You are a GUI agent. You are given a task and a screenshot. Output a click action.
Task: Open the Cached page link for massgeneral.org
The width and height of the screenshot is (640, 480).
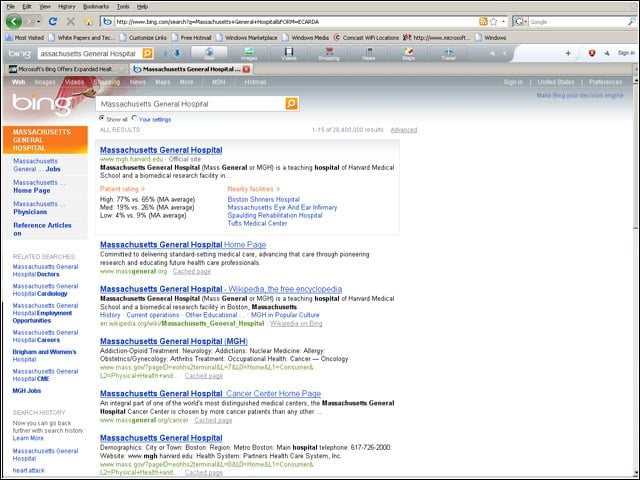click(192, 271)
